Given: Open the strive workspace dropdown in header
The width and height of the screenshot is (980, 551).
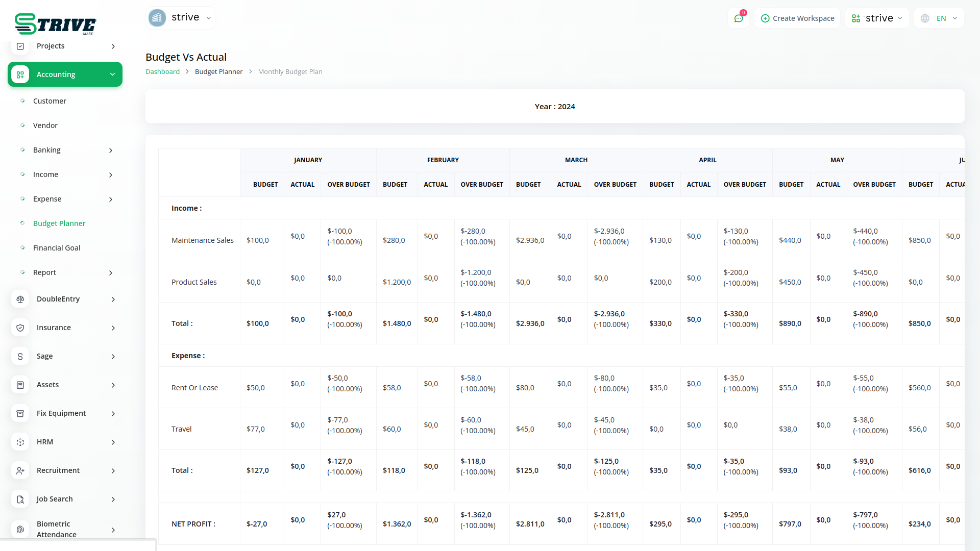Looking at the screenshot, I should pyautogui.click(x=877, y=18).
